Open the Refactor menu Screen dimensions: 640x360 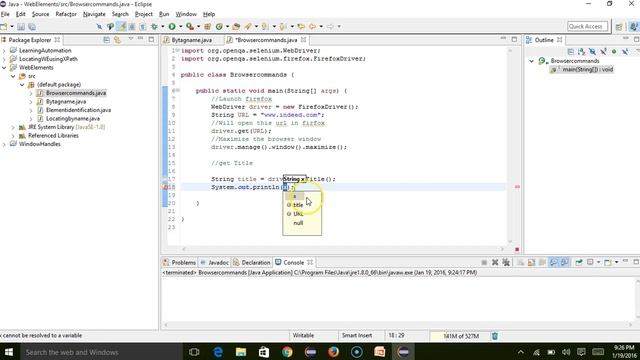[x=66, y=14]
